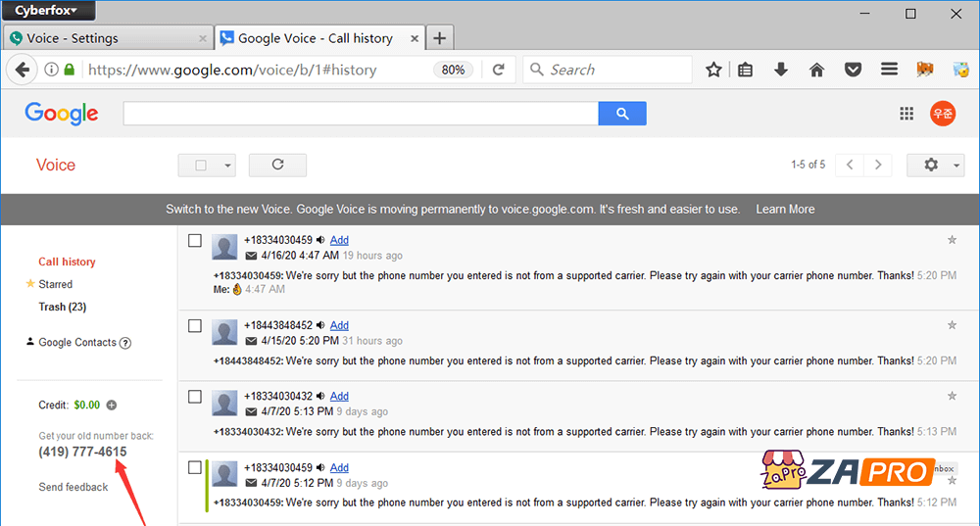This screenshot has width=980, height=526.
Task: Focus the browser Search field
Action: pos(608,70)
